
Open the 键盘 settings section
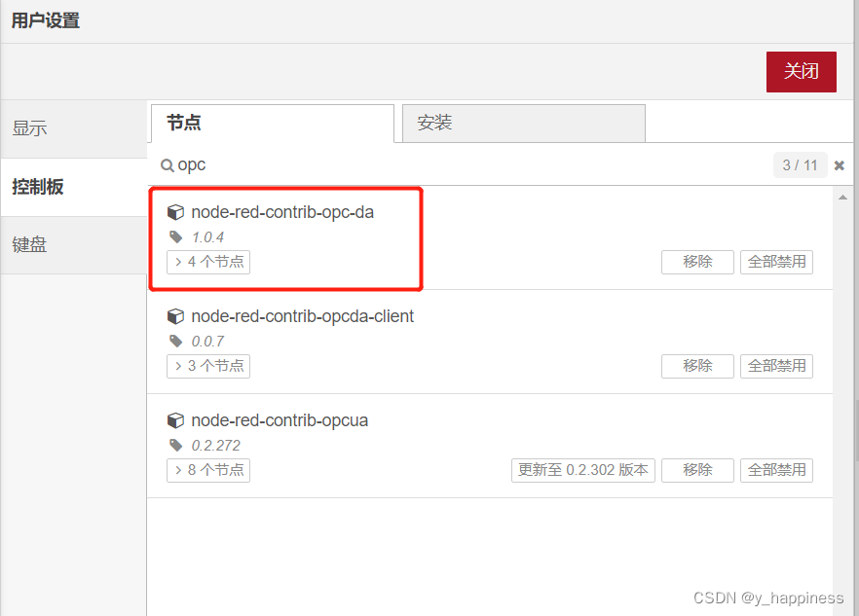pyautogui.click(x=74, y=245)
